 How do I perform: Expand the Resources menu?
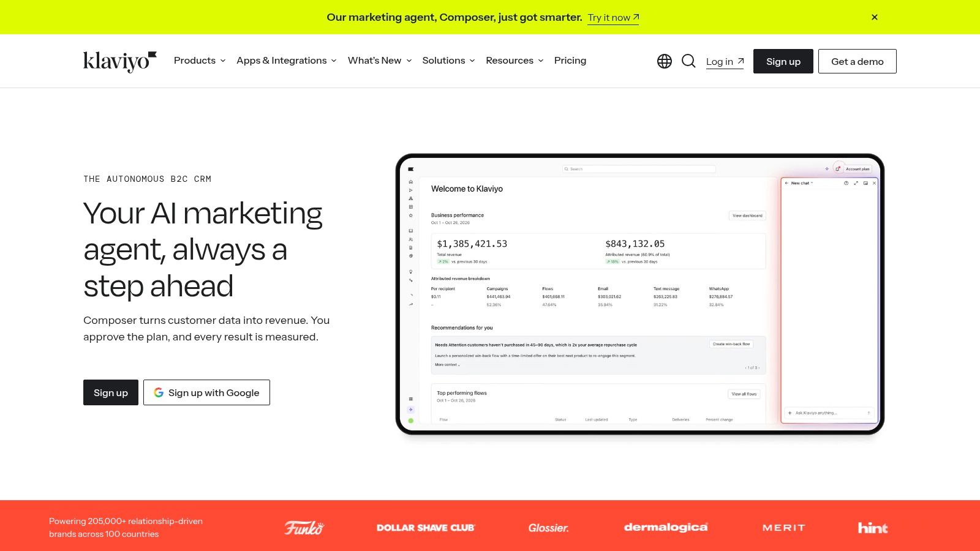514,61
